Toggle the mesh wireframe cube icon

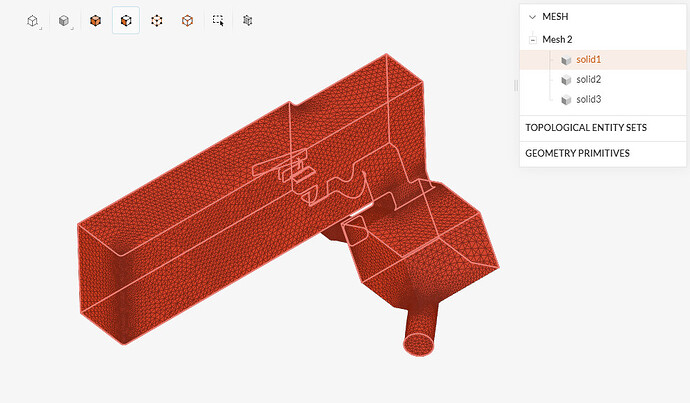248,20
